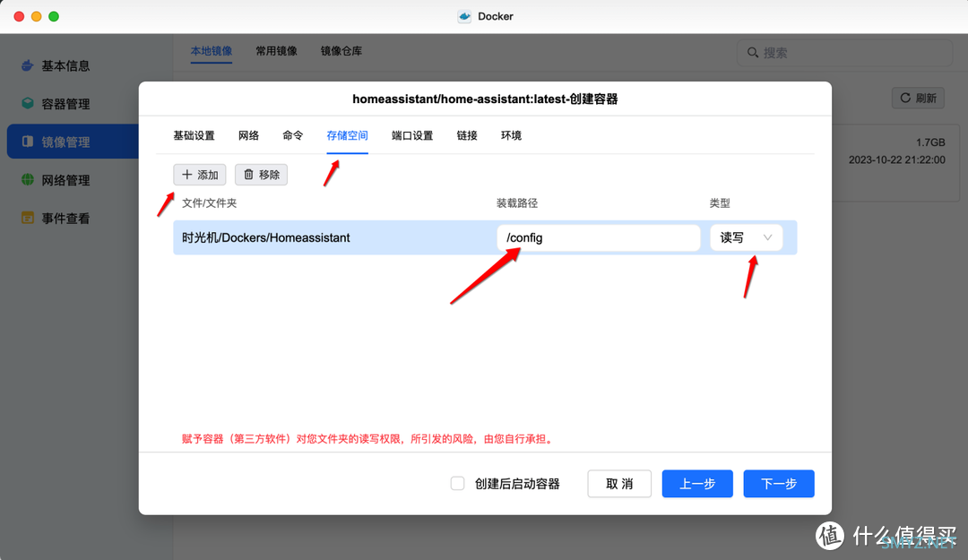Switch to the 端口设置 tab

[x=412, y=135]
